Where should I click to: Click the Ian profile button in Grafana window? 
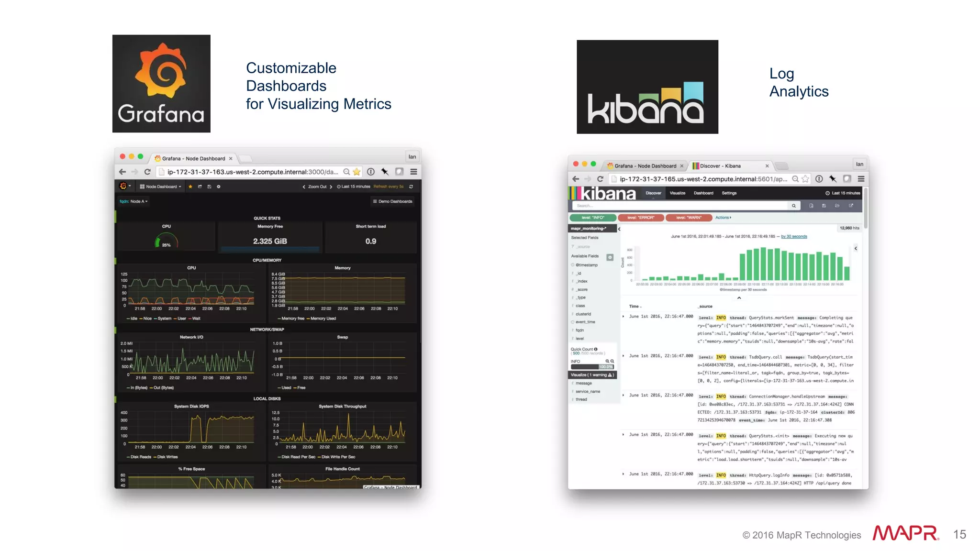412,157
